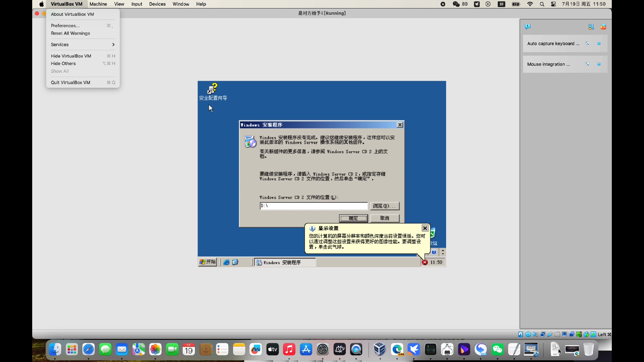Click the 浏览(B)... browse button
The image size is (644, 362).
(385, 206)
